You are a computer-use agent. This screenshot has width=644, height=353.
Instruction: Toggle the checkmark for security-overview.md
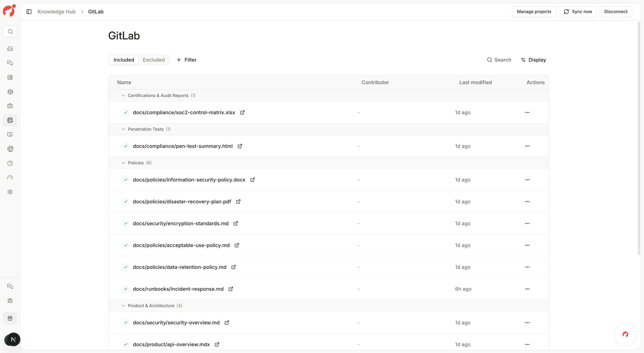pos(126,322)
